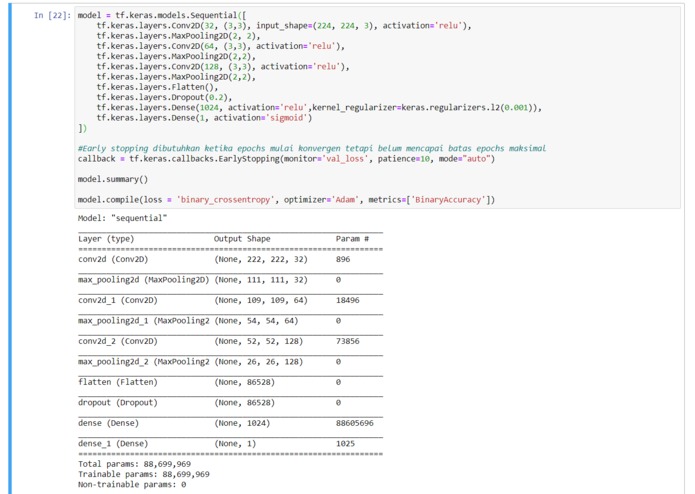695x494 pixels.
Task: Click the '#Early stopping dibutuhkan' comment line
Action: click(312, 148)
